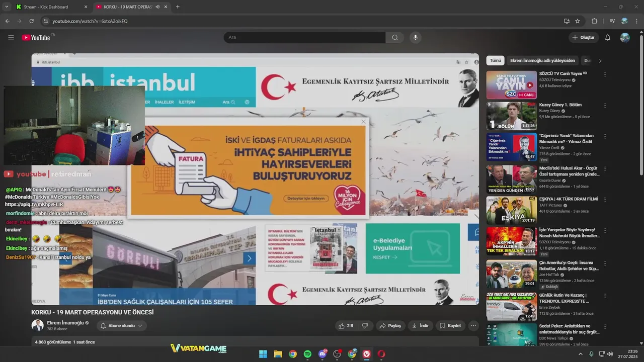Mute the tab via the speaker icon
The width and height of the screenshot is (644, 362).
[x=157, y=7]
